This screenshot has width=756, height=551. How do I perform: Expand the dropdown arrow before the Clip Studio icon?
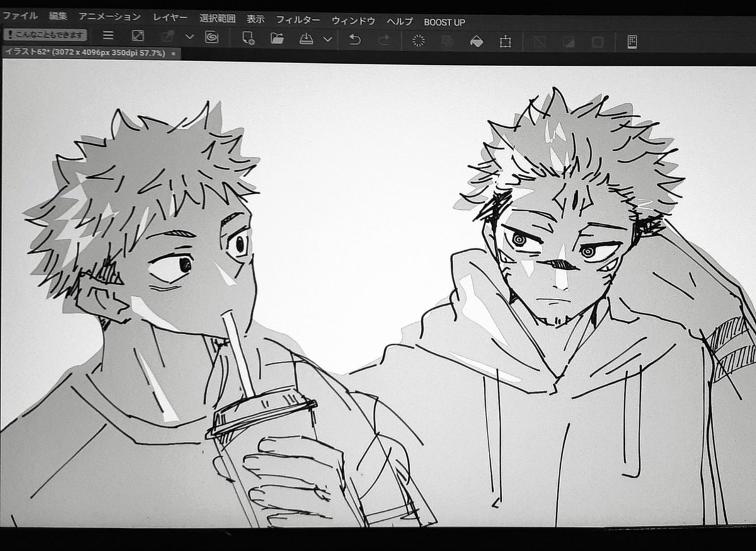(x=189, y=37)
